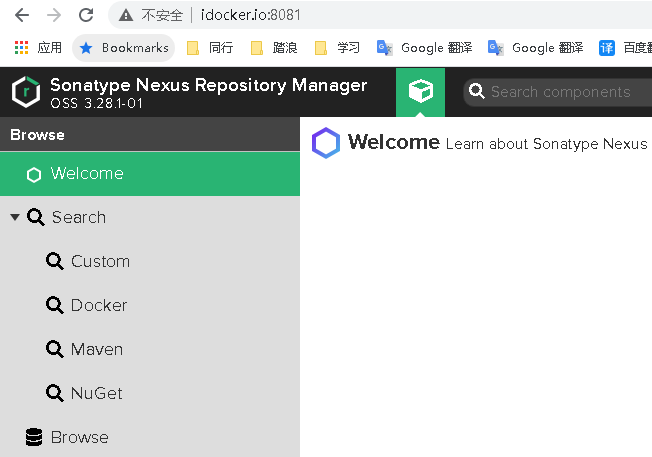The image size is (652, 457).
Task: Collapse the Search tree node arrow
Action: [x=15, y=217]
